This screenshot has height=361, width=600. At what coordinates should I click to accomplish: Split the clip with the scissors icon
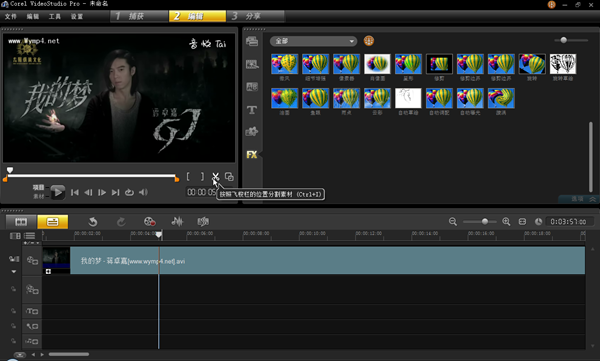[215, 176]
